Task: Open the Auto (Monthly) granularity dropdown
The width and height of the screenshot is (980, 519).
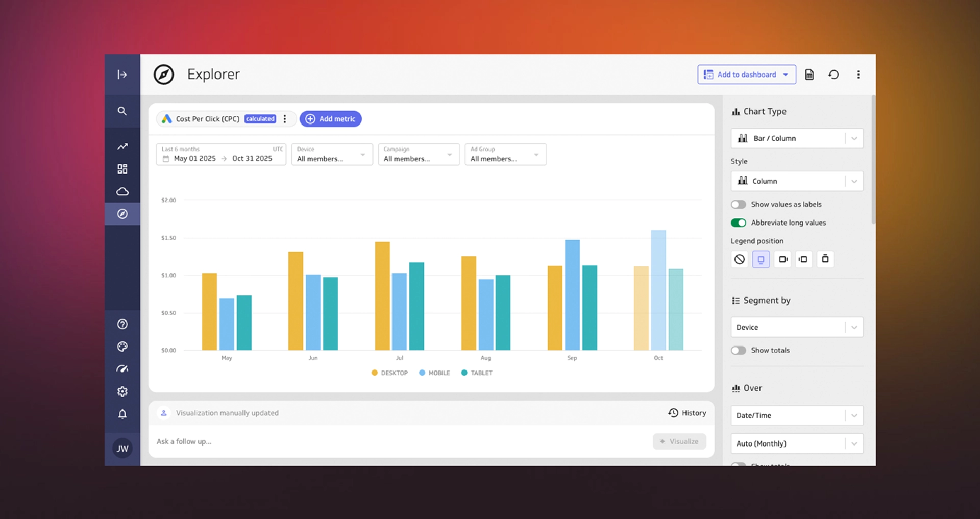Action: (854, 443)
